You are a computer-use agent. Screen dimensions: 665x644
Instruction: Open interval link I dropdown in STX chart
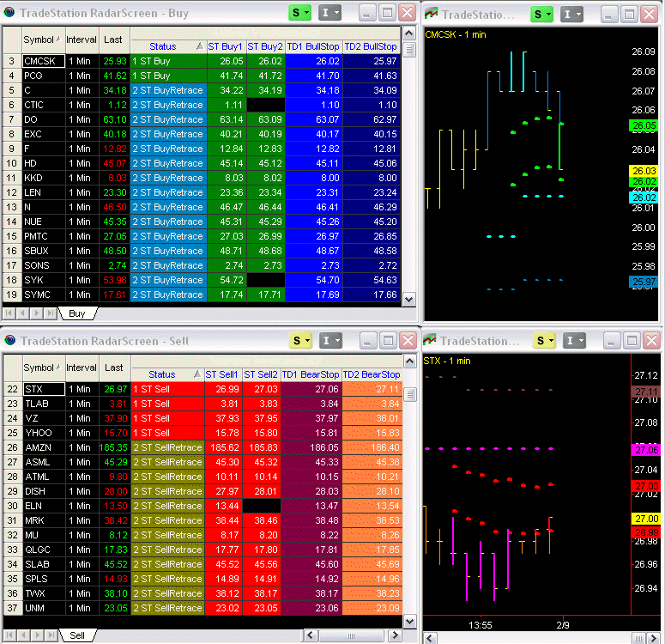574,341
